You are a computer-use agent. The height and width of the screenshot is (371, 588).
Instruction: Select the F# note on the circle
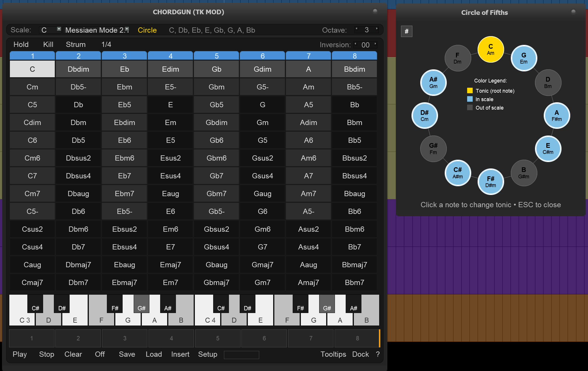(x=491, y=182)
